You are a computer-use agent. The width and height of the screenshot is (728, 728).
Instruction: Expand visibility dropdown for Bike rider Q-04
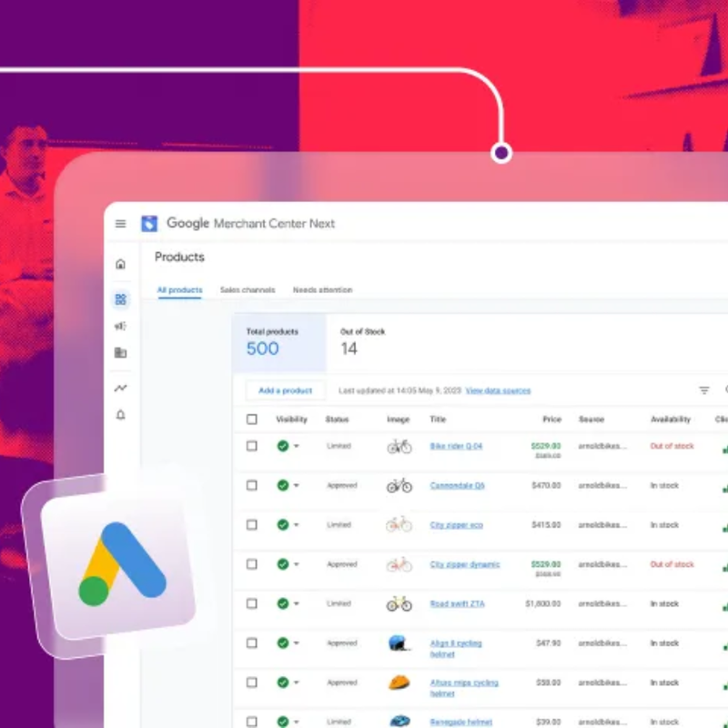coord(297,446)
